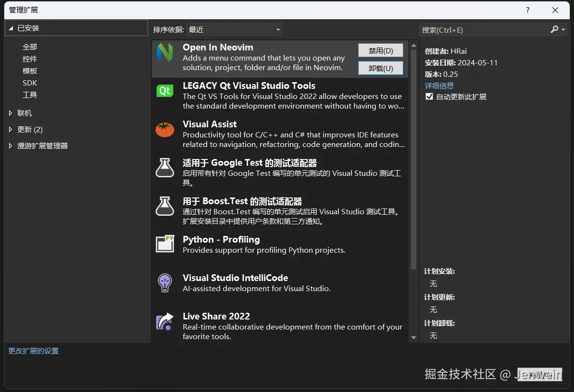The width and height of the screenshot is (574, 392).
Task: Click the Boost.Test adapter flask icon
Action: [x=165, y=206]
